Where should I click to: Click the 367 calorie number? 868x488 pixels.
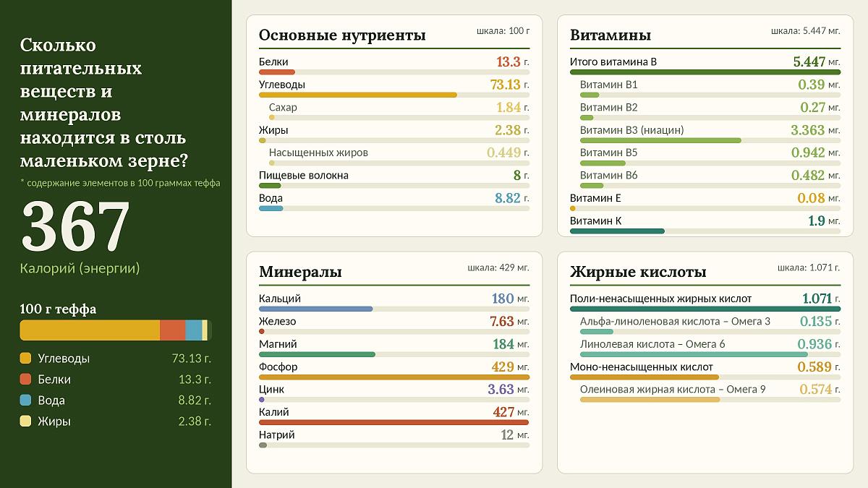(76, 226)
